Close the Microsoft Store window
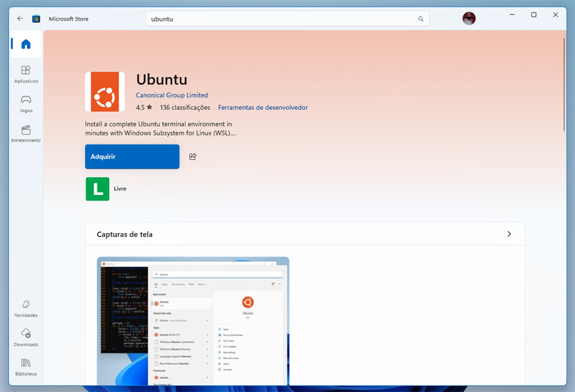 click(555, 15)
